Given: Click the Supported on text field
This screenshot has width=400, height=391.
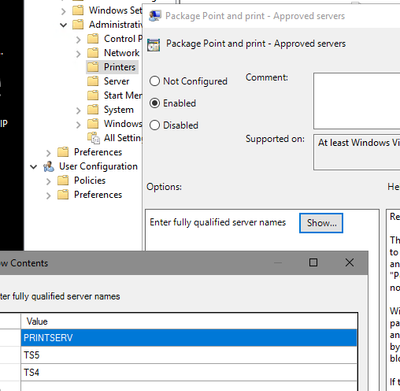Looking at the screenshot, I should [357, 152].
